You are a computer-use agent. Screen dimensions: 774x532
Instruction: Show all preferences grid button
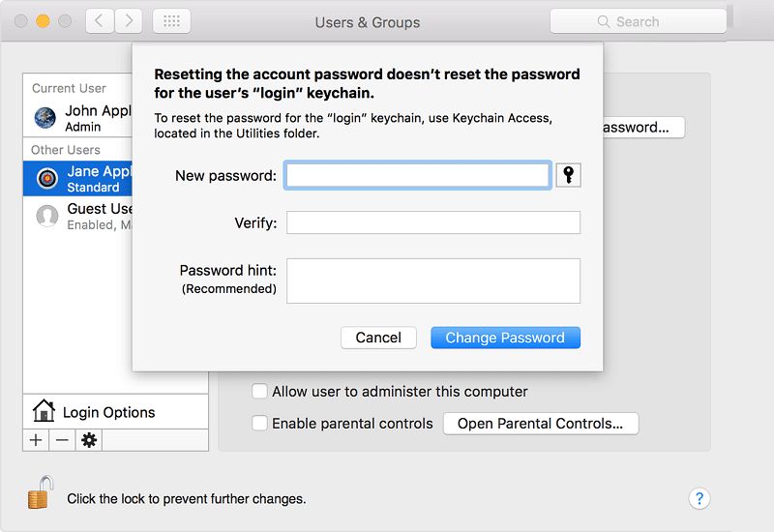[171, 21]
